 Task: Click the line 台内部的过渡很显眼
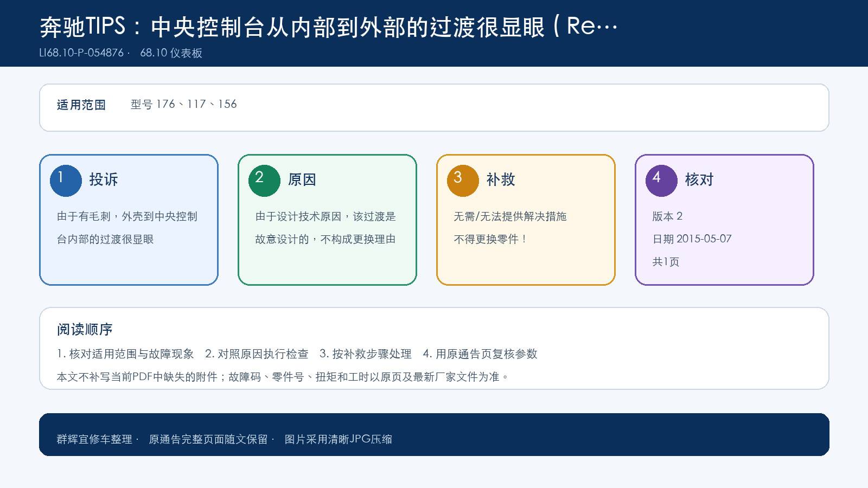(x=105, y=239)
